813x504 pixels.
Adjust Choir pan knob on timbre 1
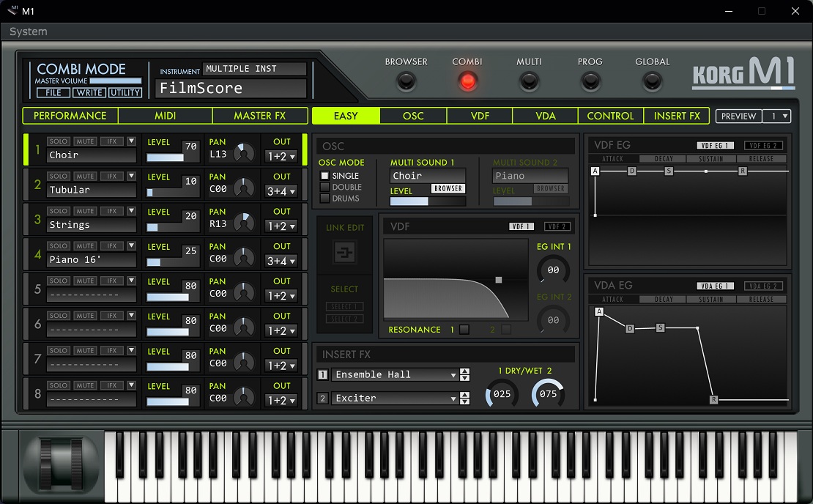coord(244,152)
